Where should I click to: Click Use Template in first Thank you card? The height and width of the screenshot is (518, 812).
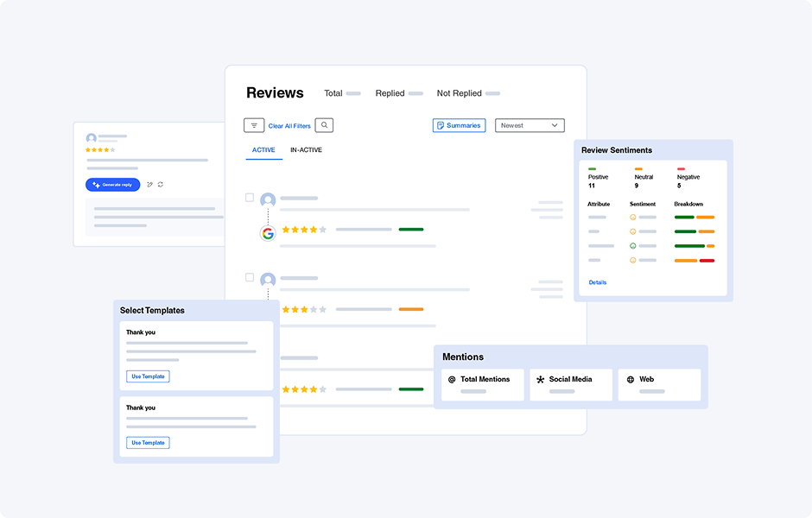[148, 376]
